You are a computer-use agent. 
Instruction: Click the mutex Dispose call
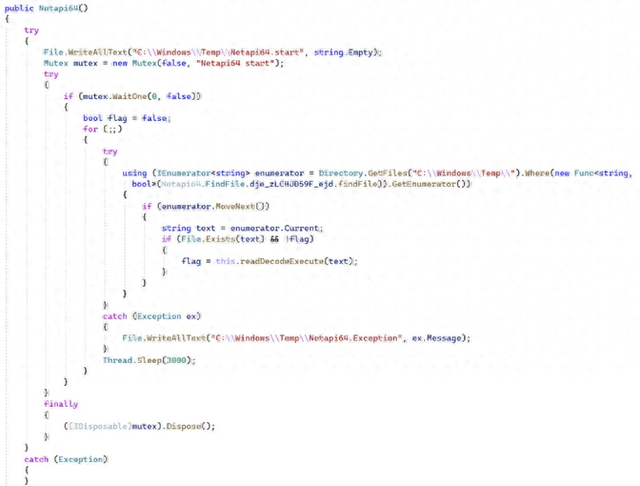click(x=139, y=426)
